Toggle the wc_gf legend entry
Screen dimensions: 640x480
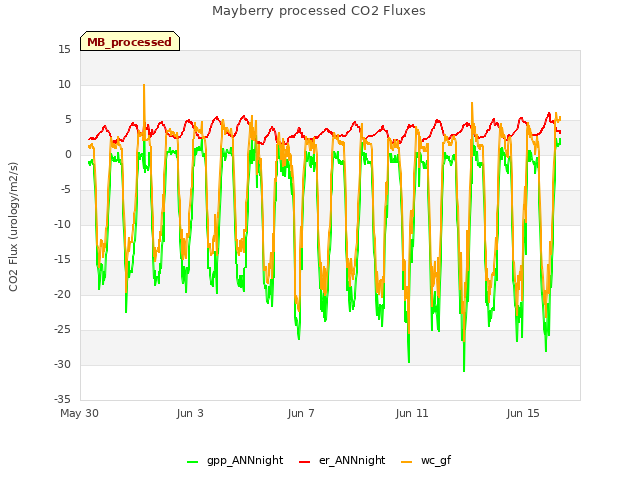426,460
